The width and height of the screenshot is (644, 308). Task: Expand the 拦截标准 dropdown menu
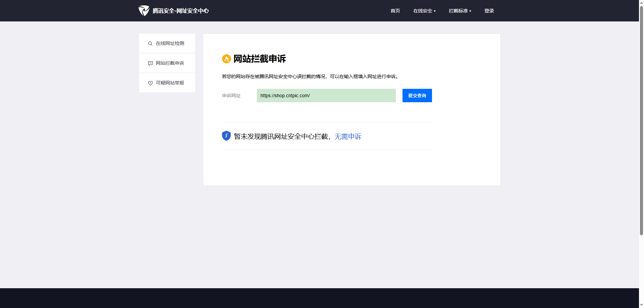coord(460,11)
